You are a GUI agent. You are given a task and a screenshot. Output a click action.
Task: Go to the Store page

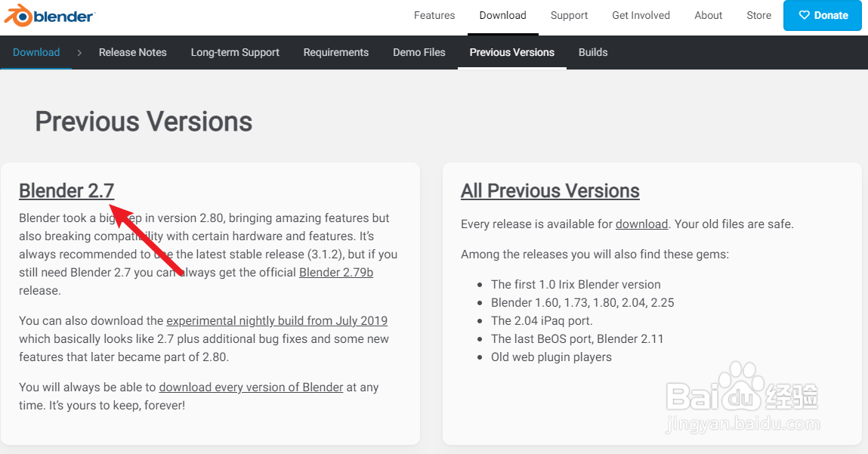pos(758,16)
